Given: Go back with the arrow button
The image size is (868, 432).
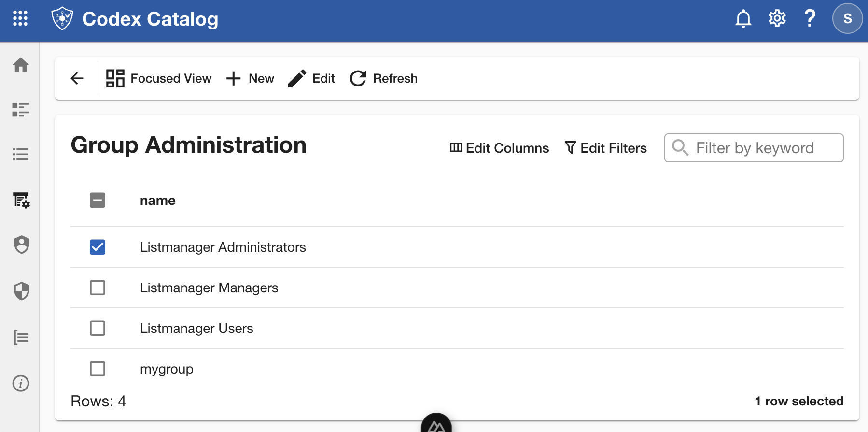Looking at the screenshot, I should [77, 78].
